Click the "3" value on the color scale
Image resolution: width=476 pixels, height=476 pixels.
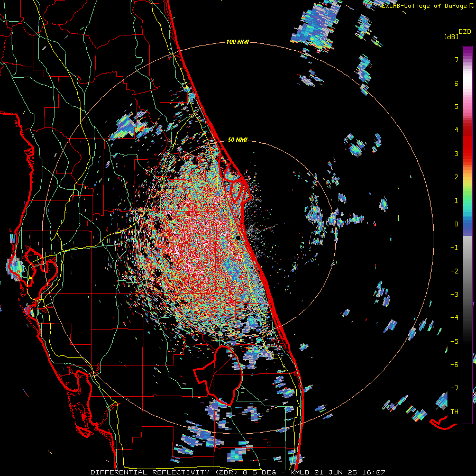(456, 153)
